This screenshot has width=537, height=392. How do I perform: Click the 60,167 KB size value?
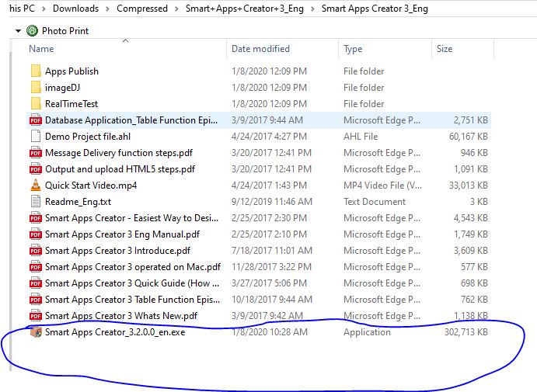tap(468, 137)
